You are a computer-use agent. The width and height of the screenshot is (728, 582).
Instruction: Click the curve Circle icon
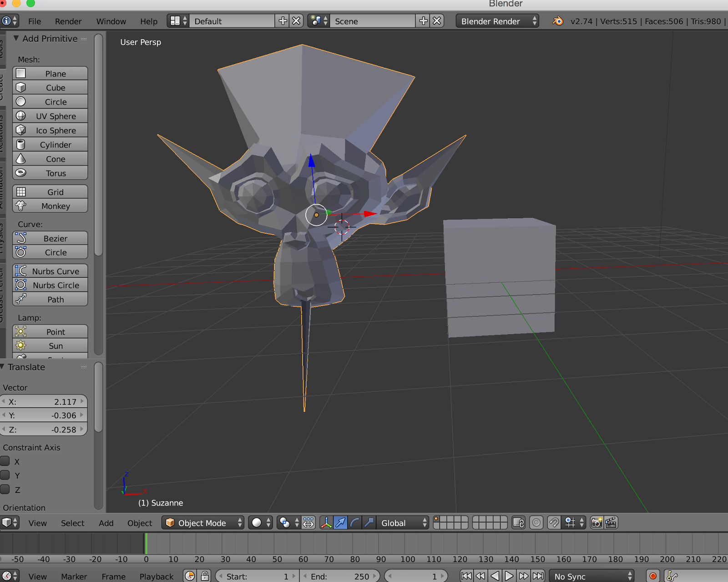click(x=21, y=252)
